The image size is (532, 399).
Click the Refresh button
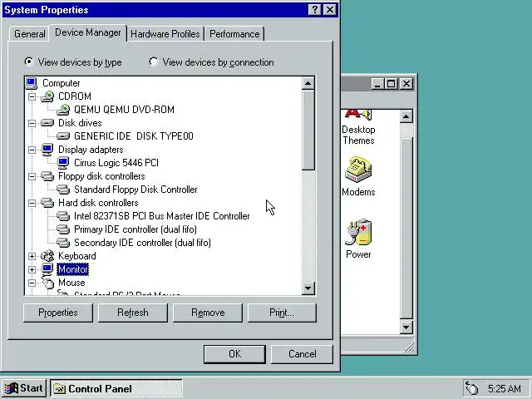pyautogui.click(x=133, y=313)
